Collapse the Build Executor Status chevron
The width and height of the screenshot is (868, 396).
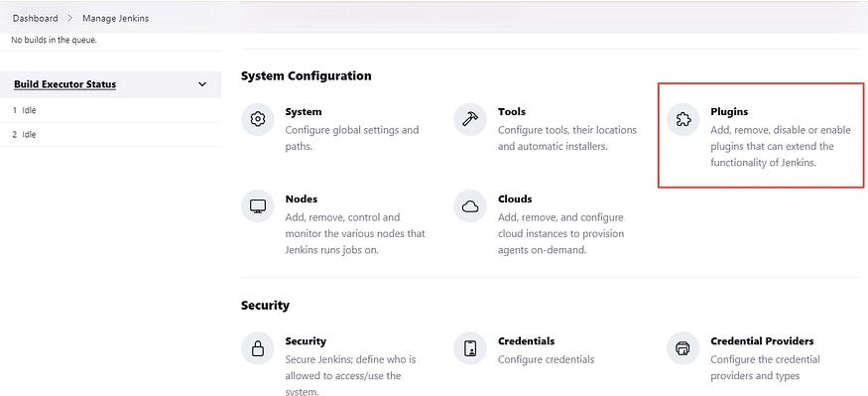tap(202, 84)
